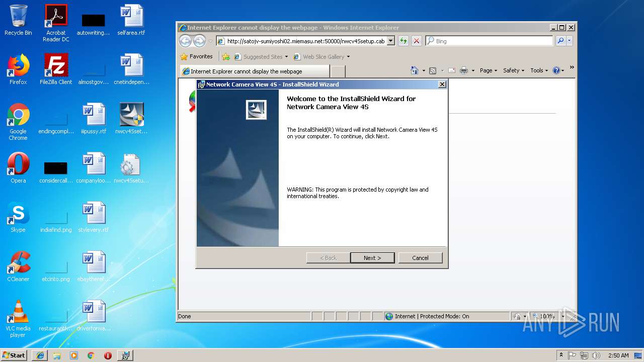Screen dimensions: 644x362
Task: Select iiipussy.rtf desktop document
Action: (94, 119)
